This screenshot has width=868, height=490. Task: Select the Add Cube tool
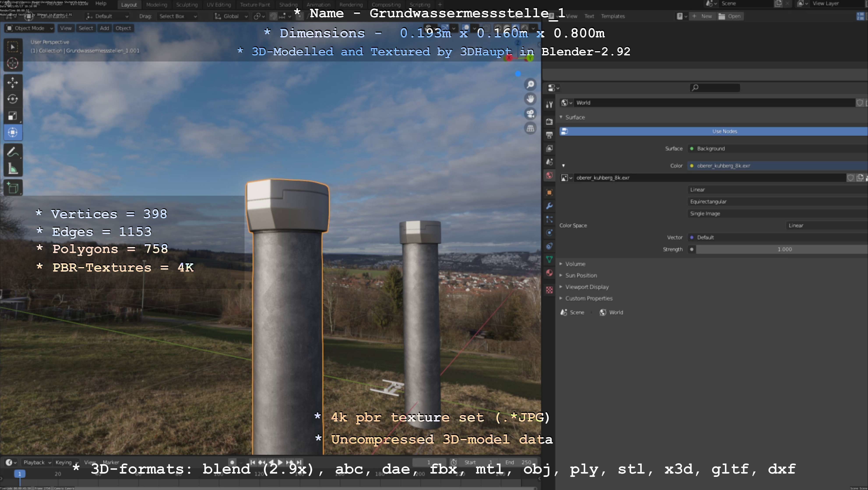[13, 188]
